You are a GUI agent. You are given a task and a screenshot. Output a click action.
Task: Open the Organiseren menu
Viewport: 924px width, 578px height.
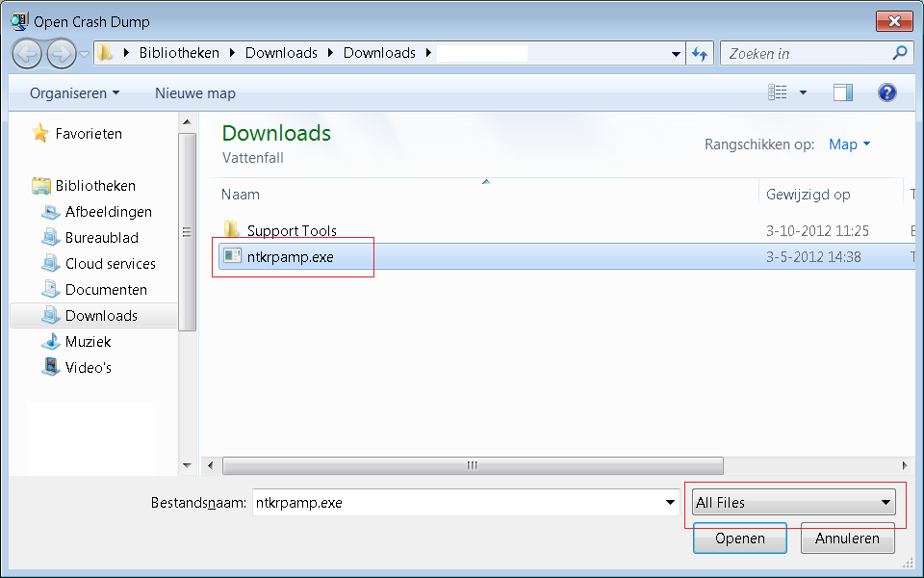click(74, 93)
